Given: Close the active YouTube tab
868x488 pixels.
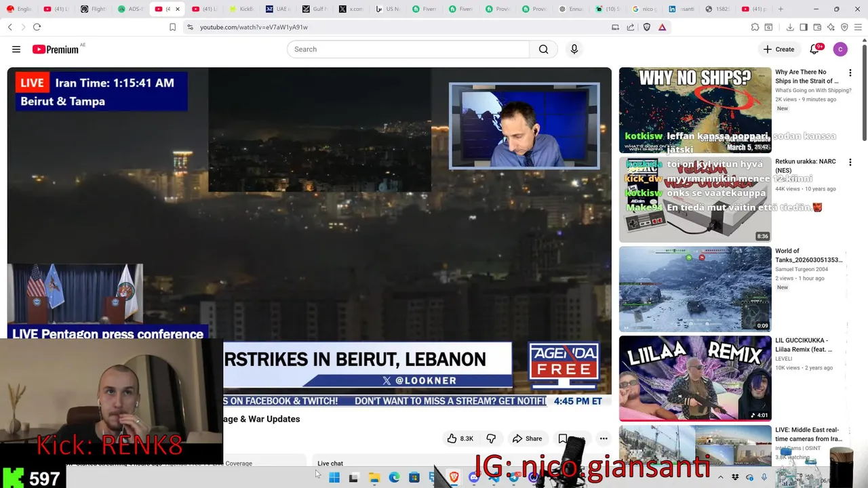Looking at the screenshot, I should point(178,9).
